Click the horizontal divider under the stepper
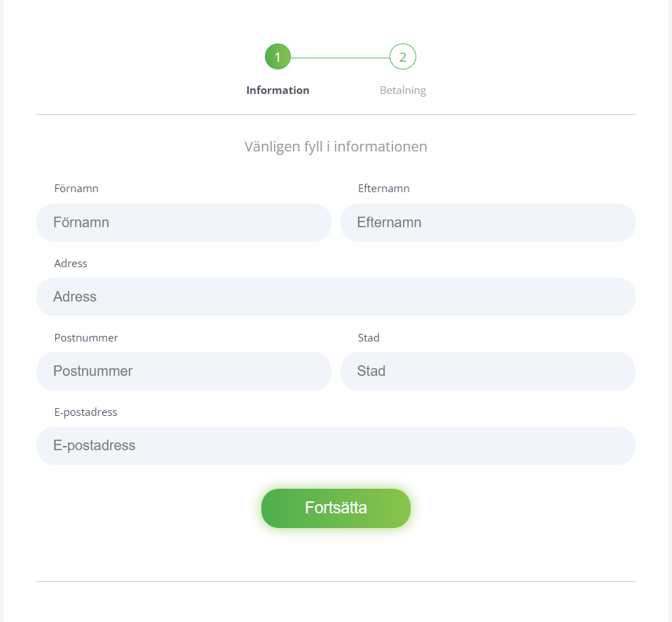Screen dimensions: 672x622 click(x=336, y=114)
